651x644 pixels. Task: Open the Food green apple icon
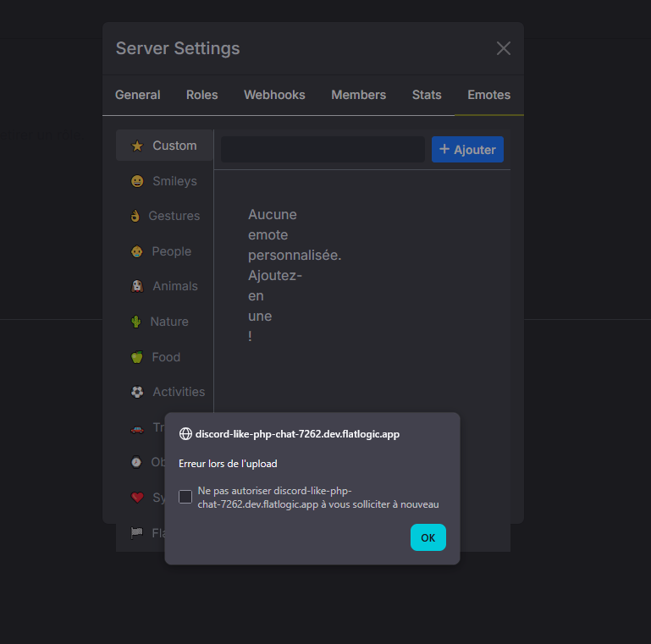[137, 357]
